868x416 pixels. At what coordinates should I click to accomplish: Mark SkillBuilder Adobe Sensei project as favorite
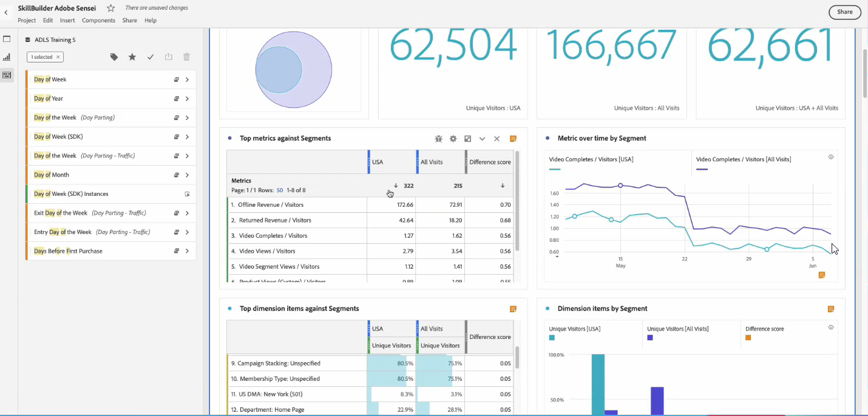pyautogui.click(x=110, y=8)
